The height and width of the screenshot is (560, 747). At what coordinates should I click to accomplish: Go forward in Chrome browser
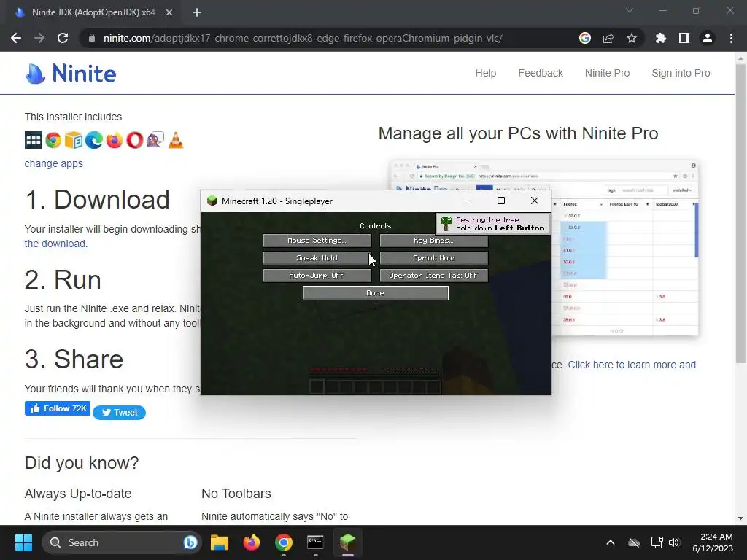click(39, 38)
